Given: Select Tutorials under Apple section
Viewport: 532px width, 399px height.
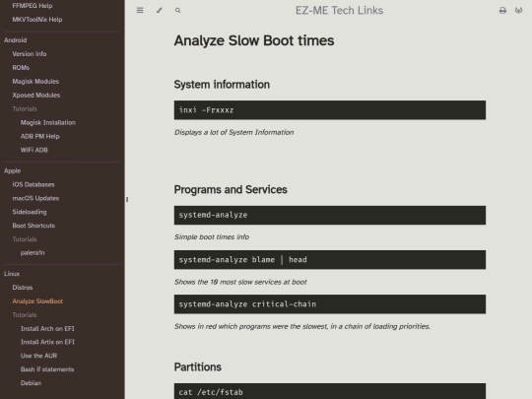Looking at the screenshot, I should pos(25,239).
